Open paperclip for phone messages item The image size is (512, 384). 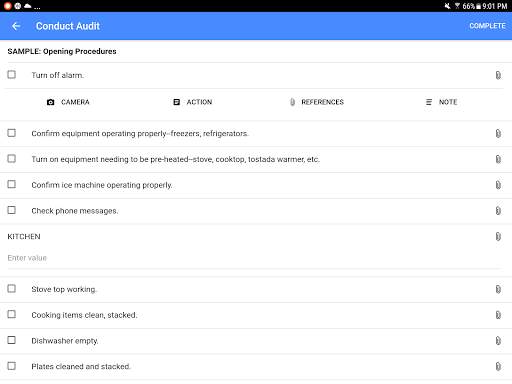point(498,211)
